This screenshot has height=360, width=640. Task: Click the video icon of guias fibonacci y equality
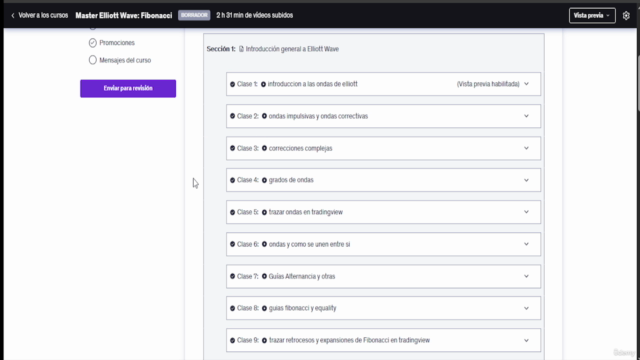tap(264, 308)
